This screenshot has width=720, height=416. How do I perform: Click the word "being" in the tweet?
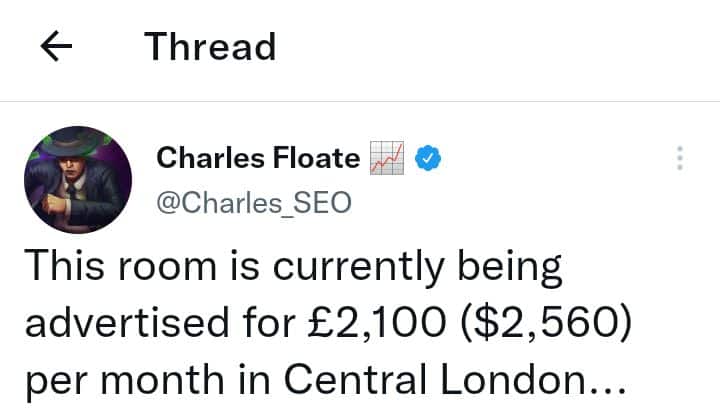pyautogui.click(x=508, y=268)
